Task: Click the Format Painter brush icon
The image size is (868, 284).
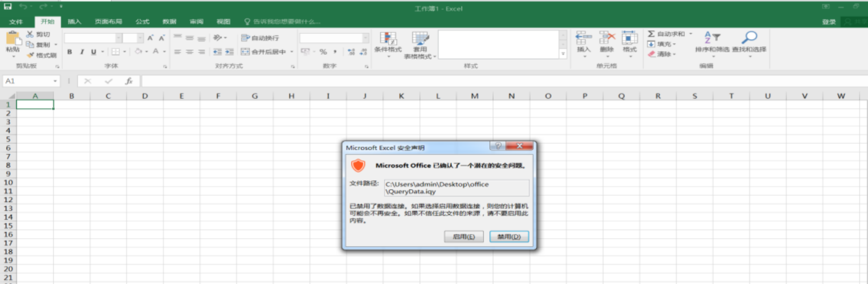Action: [x=31, y=55]
